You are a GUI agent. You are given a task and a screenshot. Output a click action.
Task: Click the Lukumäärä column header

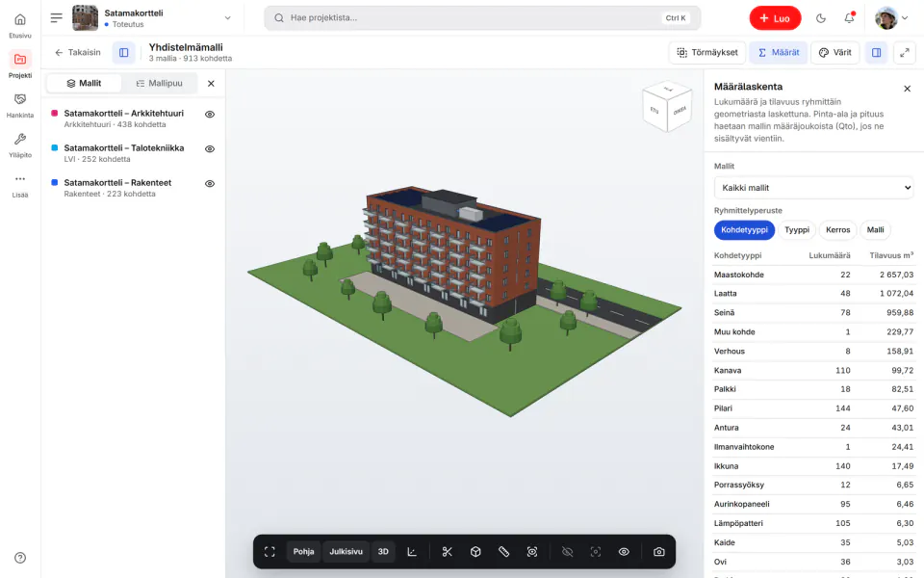click(829, 255)
